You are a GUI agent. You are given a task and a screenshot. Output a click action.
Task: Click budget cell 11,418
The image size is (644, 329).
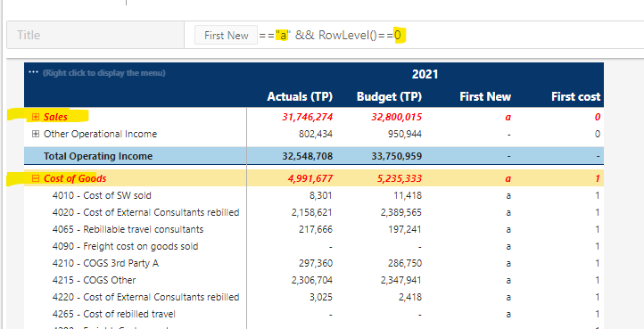click(408, 195)
